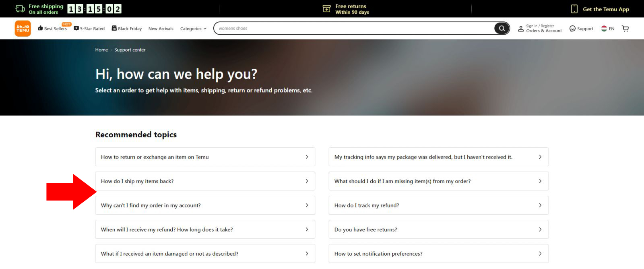This screenshot has height=269, width=644.
Task: Open chevron for 'item damaged or not as described'
Action: point(307,254)
